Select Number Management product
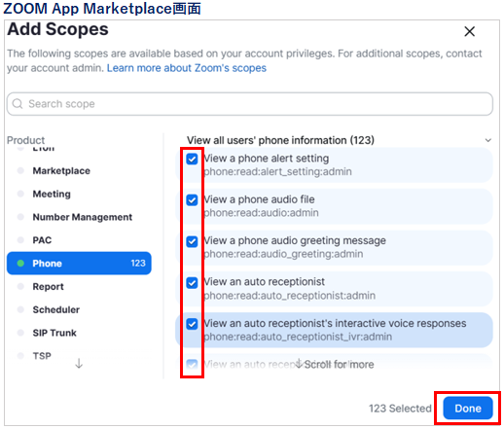This screenshot has height=429, width=504. (x=83, y=217)
